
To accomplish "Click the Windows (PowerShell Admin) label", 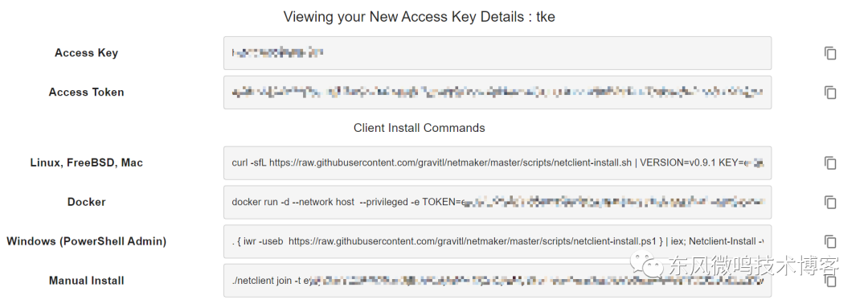I will (86, 241).
